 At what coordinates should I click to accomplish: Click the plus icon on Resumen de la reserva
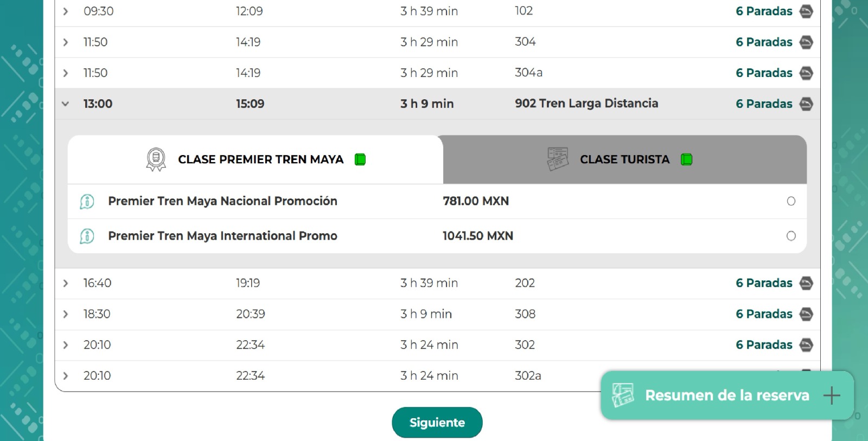(831, 395)
